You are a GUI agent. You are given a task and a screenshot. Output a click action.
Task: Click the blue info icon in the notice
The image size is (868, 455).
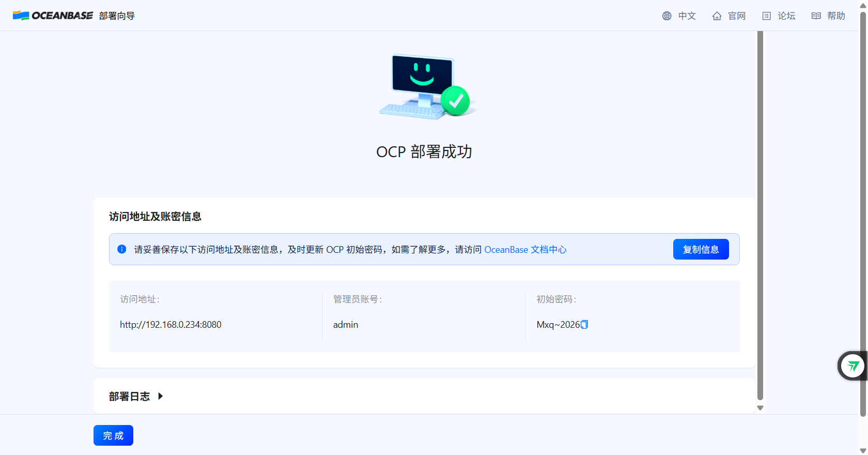click(x=122, y=249)
